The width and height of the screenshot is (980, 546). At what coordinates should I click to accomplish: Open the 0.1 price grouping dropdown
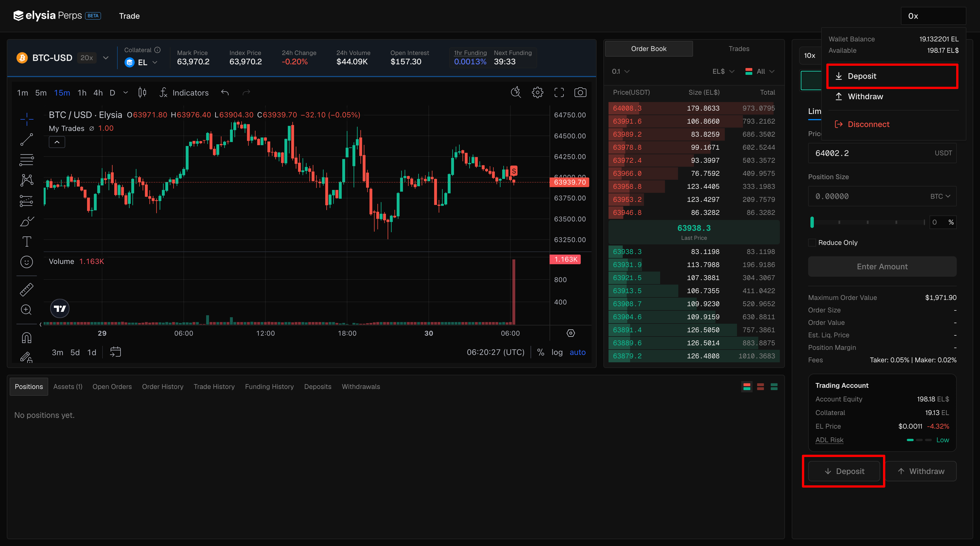(x=620, y=71)
